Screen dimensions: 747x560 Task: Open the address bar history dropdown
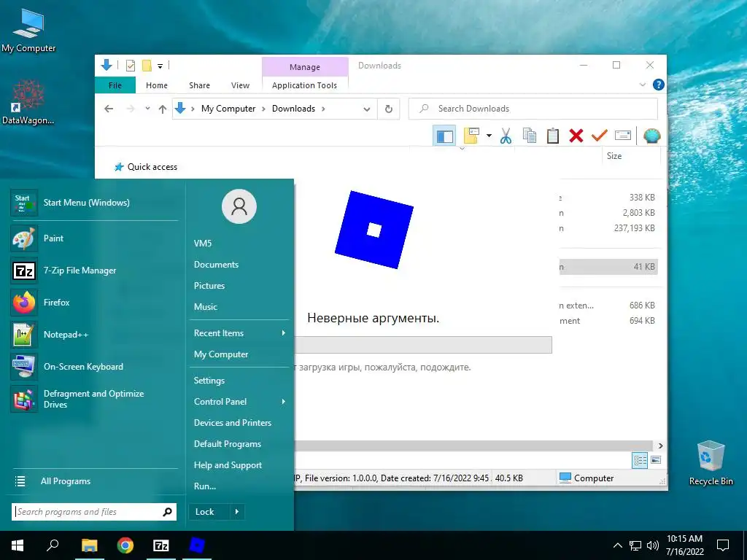tap(367, 109)
